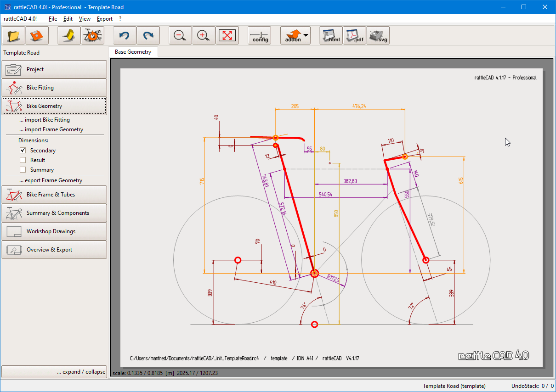Open the rattleCAD 4.0! menu

click(x=20, y=19)
